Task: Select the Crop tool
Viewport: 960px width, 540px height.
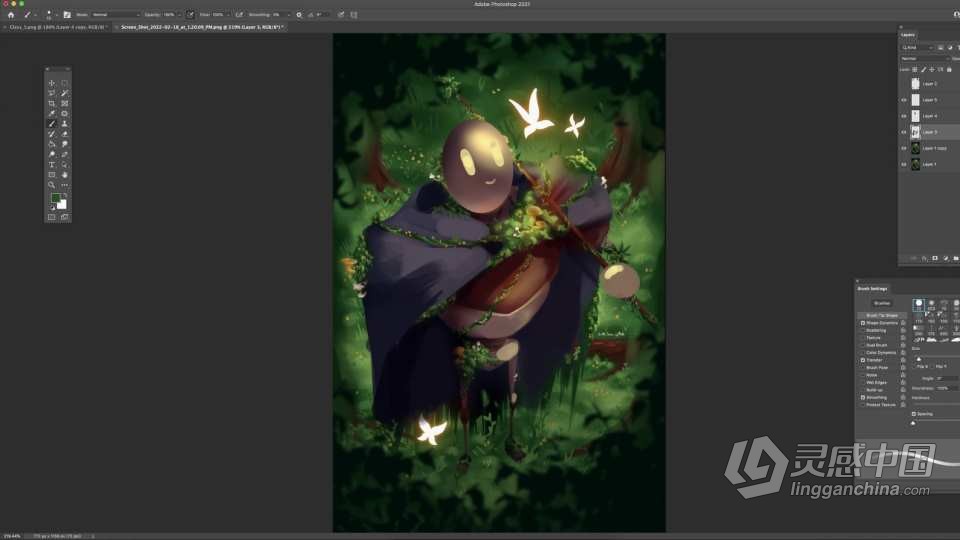Action: pyautogui.click(x=51, y=103)
